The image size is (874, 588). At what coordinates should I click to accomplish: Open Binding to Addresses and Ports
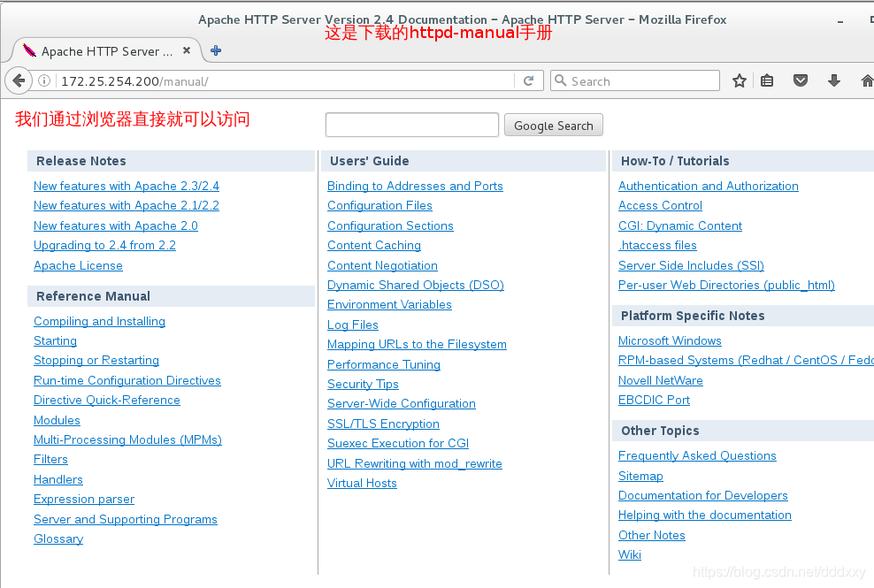pyautogui.click(x=415, y=186)
